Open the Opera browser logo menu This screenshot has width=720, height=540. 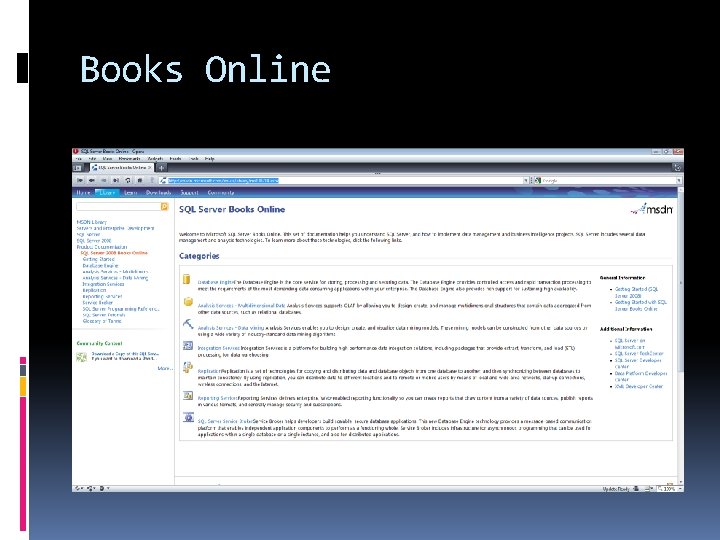[x=76, y=151]
